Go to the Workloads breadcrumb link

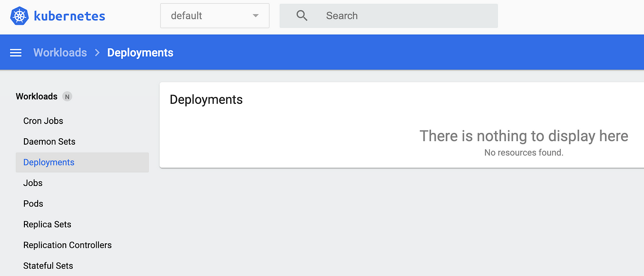tap(60, 53)
